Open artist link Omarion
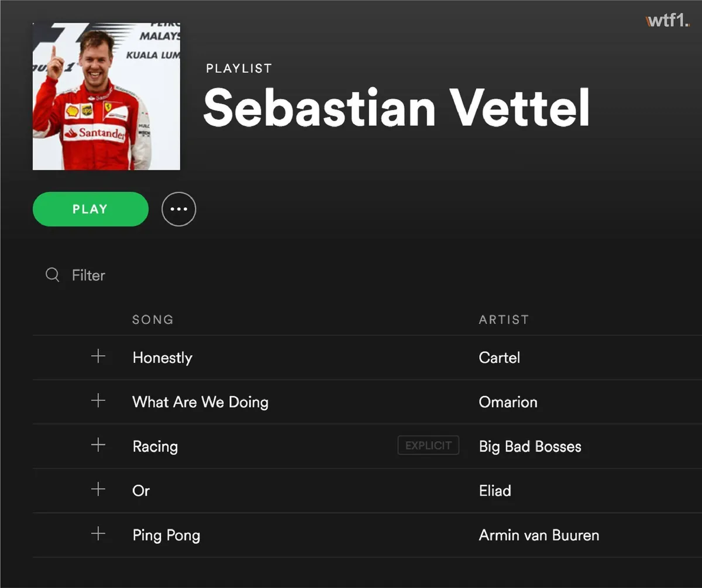The width and height of the screenshot is (702, 588). [x=508, y=402]
